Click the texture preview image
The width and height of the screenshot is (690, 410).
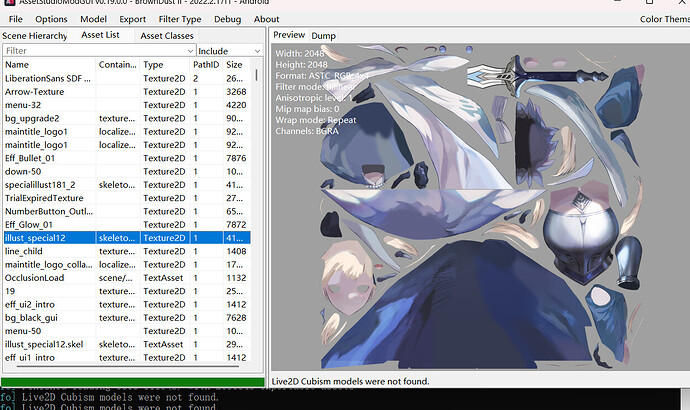point(480,207)
